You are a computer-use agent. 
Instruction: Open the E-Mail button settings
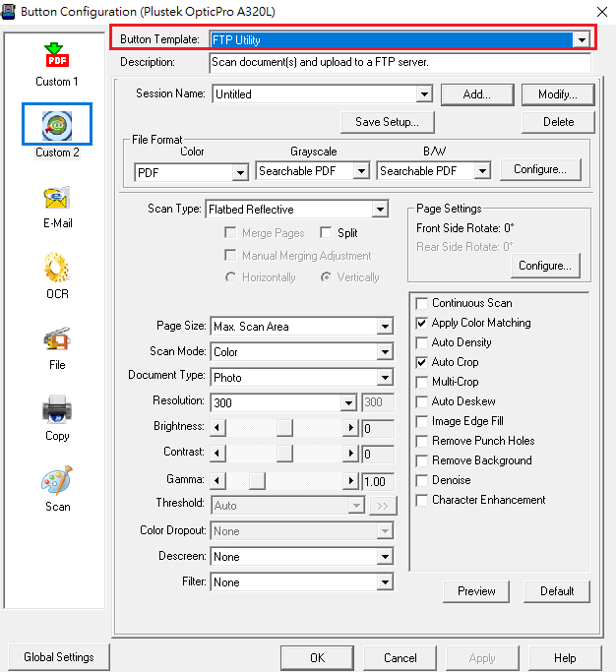57,198
